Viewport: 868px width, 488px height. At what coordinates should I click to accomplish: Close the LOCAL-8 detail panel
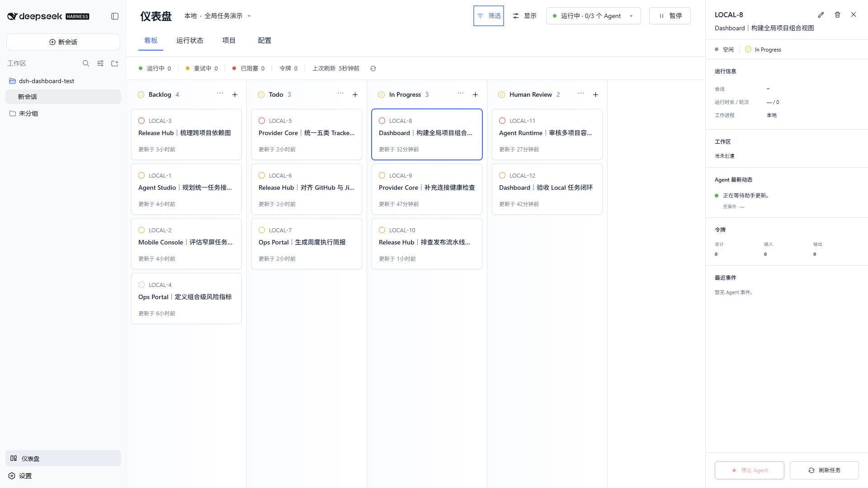pos(854,15)
